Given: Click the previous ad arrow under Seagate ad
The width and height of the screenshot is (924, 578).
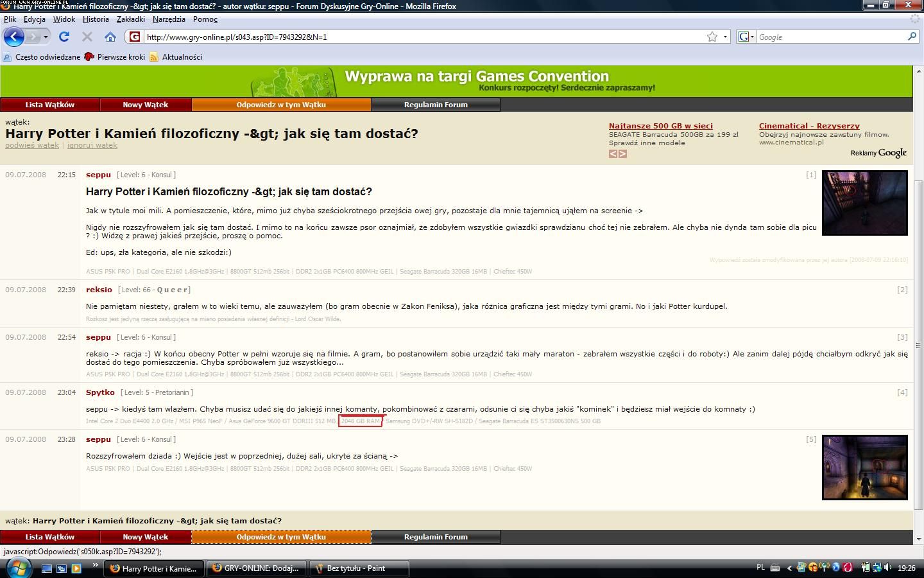Looking at the screenshot, I should click(613, 153).
